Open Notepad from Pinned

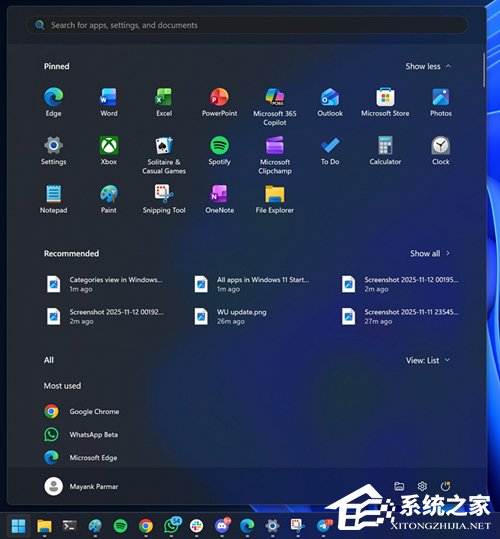[x=53, y=199]
